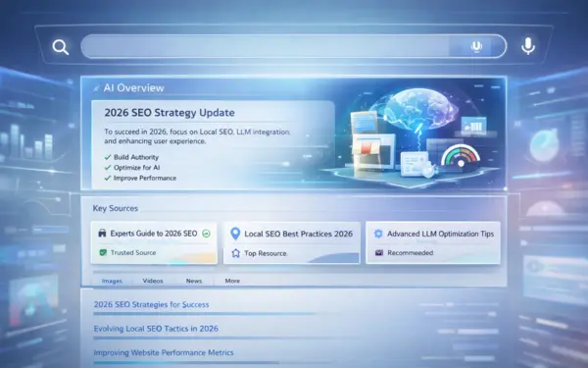
Task: Click the 2026 SEO Strategy Update title
Action: 170,113
